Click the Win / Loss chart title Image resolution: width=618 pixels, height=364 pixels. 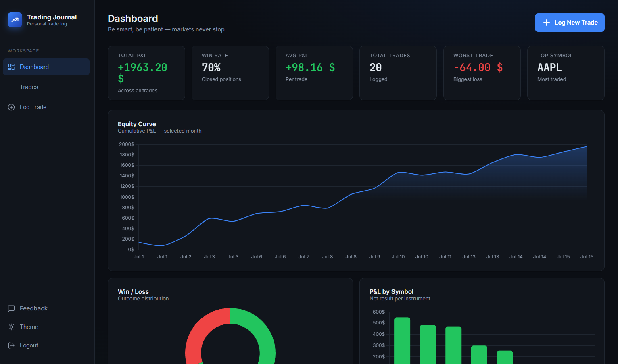[x=133, y=292]
